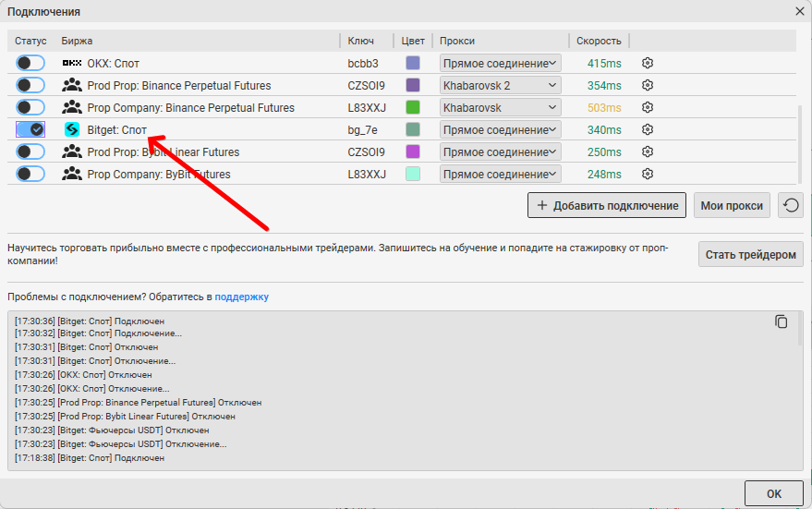Click gear icon for Prop Company: ByBit Futures

(x=648, y=174)
